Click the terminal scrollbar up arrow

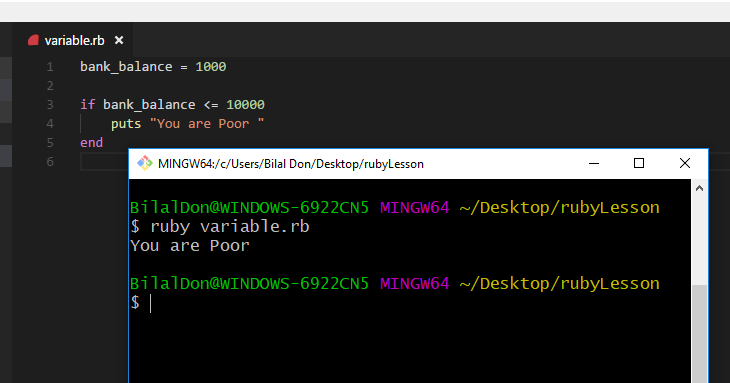[x=699, y=188]
